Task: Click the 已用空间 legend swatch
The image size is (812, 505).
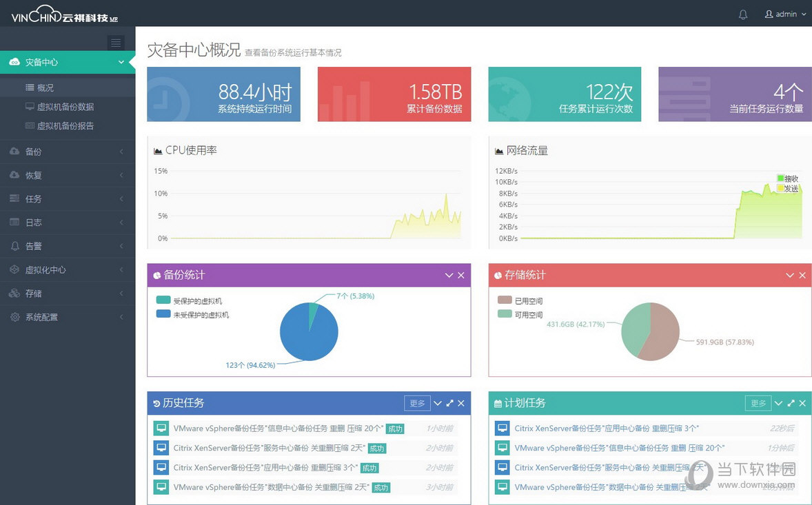Action: tap(505, 300)
